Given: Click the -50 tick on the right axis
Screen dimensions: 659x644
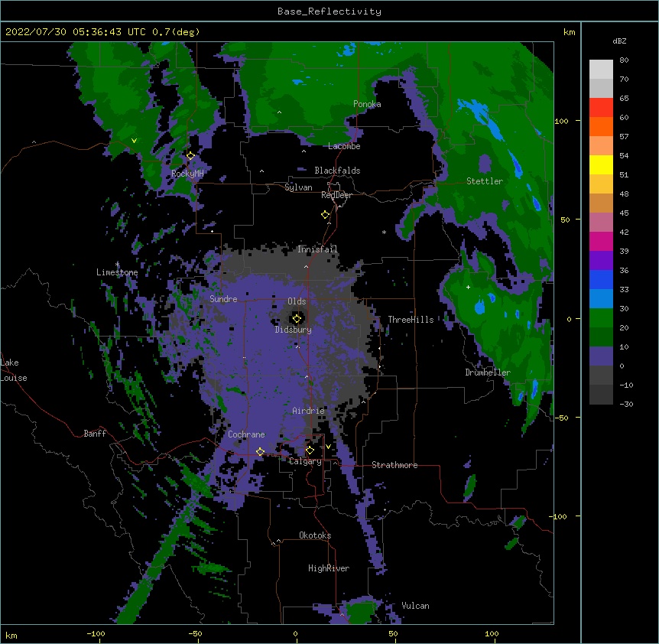Looking at the screenshot, I should (x=561, y=418).
